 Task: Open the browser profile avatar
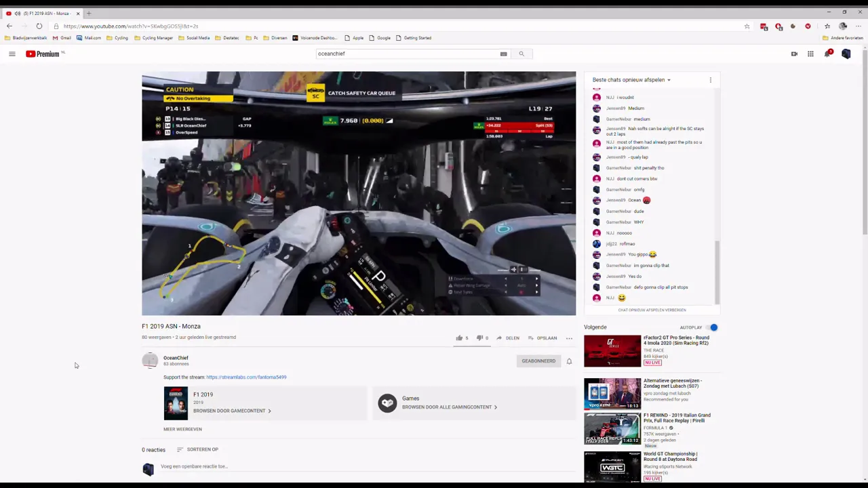pos(843,26)
